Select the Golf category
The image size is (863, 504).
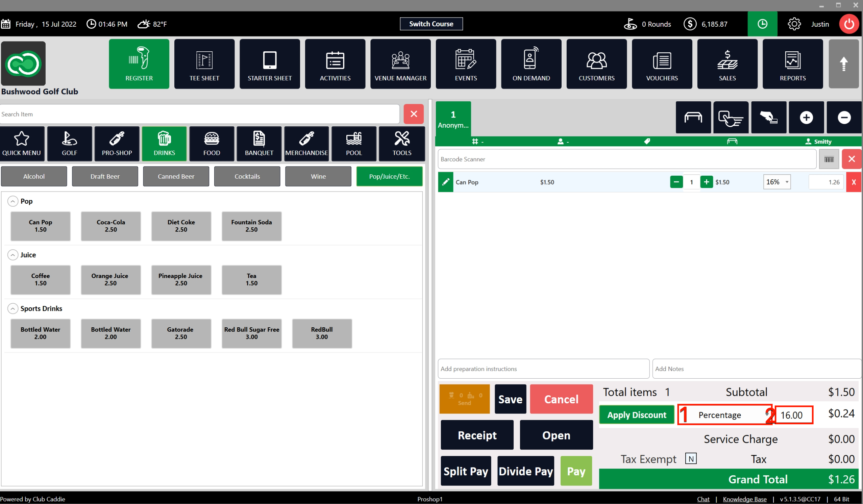(70, 144)
